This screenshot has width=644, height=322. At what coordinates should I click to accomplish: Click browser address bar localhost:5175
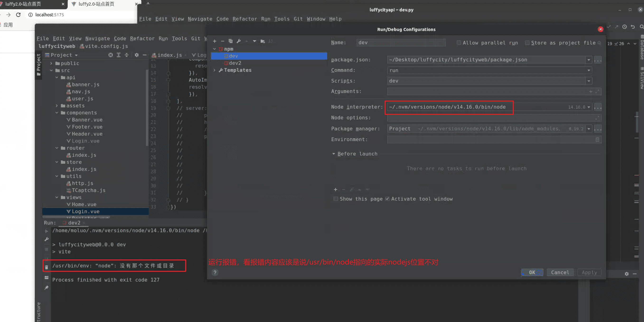click(50, 15)
